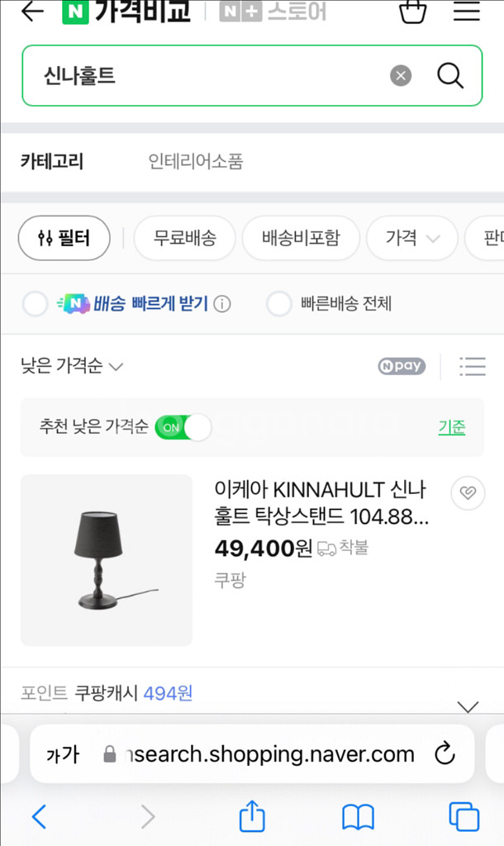Open 낮은 가격순 sort dropdown

click(x=72, y=366)
